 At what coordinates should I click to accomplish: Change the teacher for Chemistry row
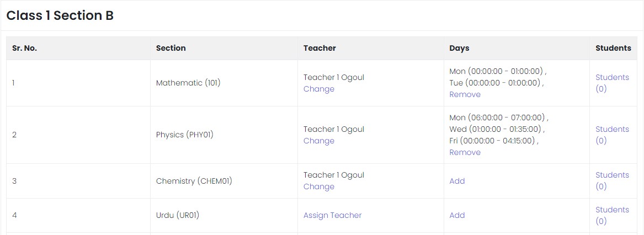tap(318, 187)
